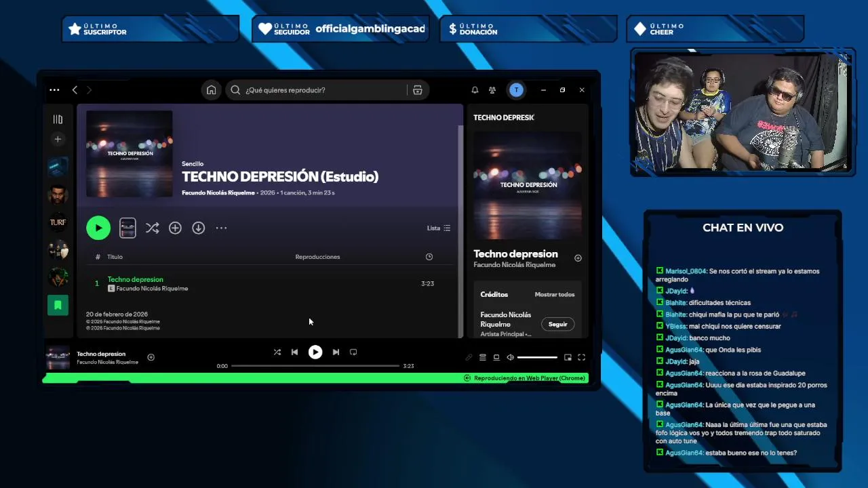The width and height of the screenshot is (868, 488).
Task: Open the Connect to a device icon
Action: pos(496,357)
